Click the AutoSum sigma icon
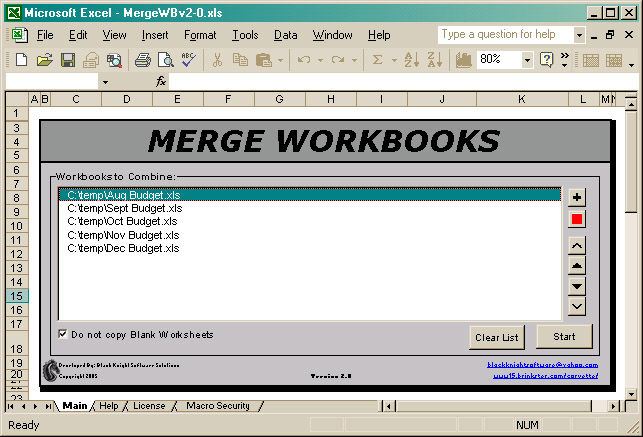Screen dimensions: 643x437 [378, 60]
